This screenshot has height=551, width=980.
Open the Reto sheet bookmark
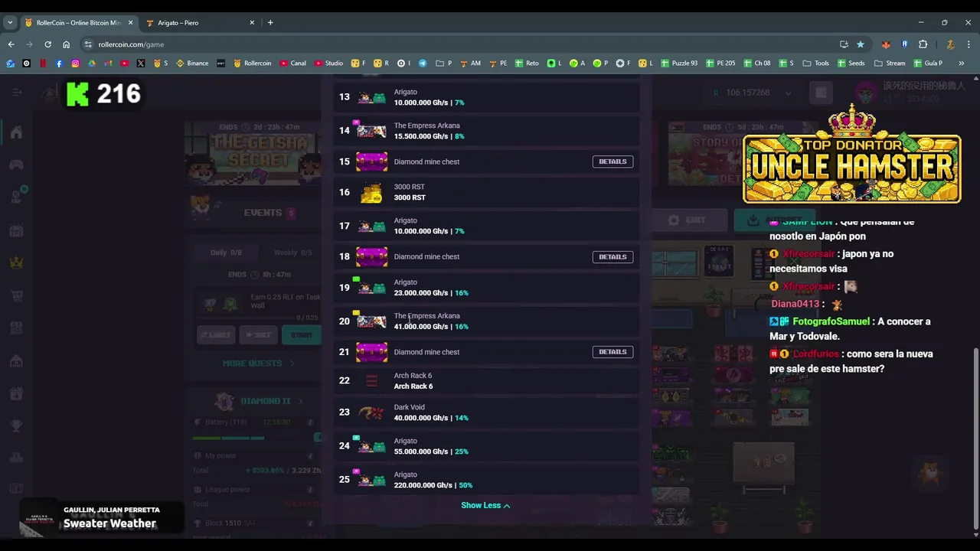point(526,64)
